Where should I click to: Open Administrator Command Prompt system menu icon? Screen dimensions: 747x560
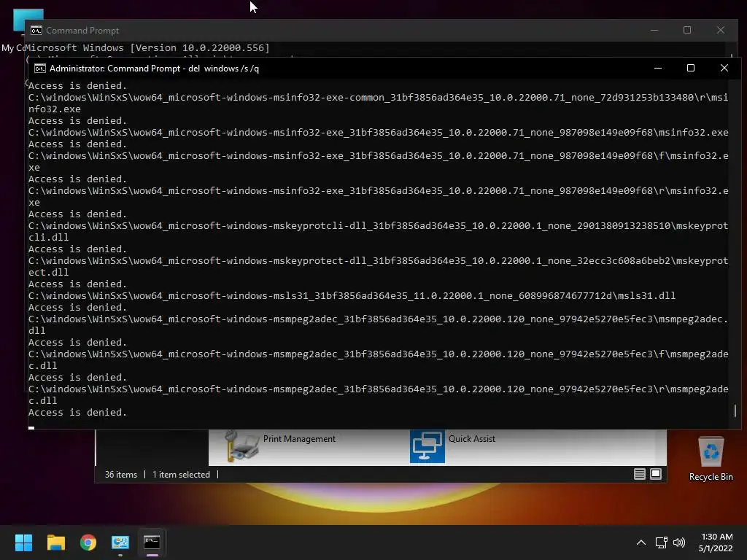tap(40, 69)
